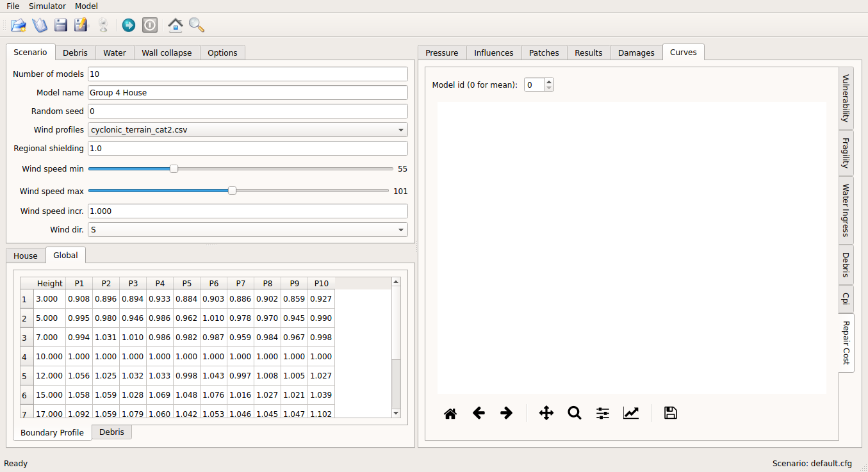
Task: Click the house toolbar icon
Action: (175, 25)
